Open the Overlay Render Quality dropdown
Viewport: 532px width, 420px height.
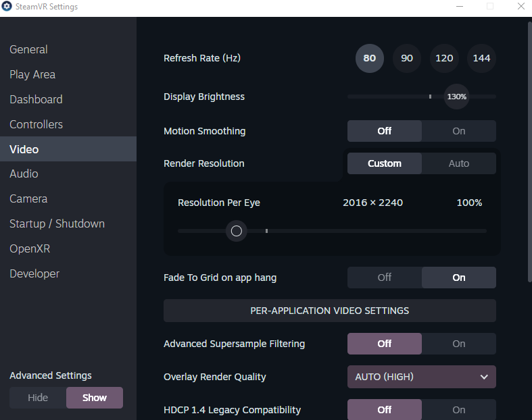(421, 377)
